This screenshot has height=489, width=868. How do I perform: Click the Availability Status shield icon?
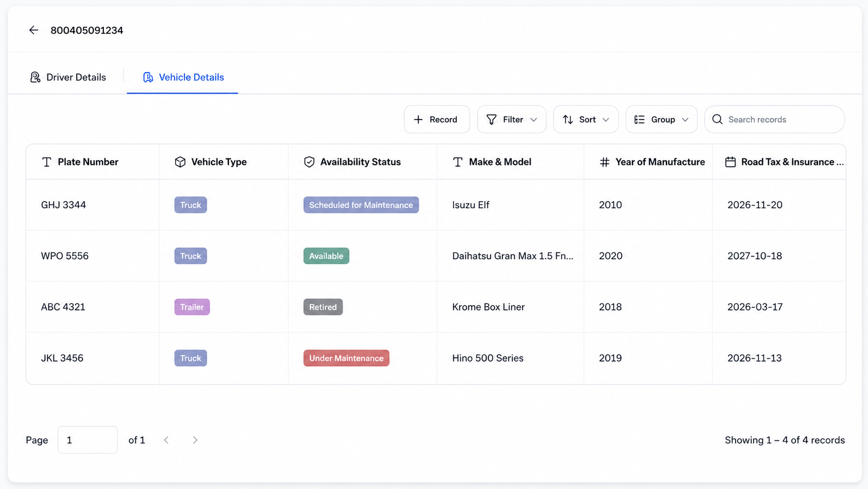click(309, 162)
